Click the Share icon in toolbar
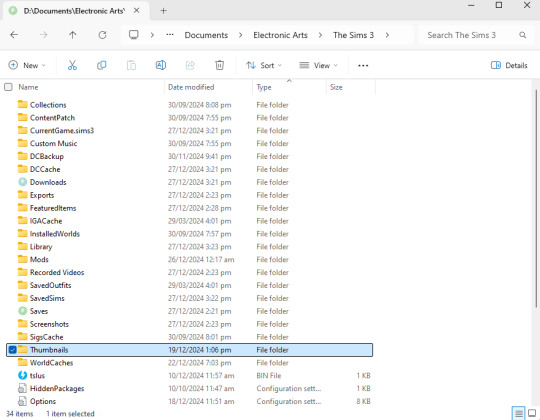Viewport: 540px width, 420px height. pyautogui.click(x=190, y=65)
